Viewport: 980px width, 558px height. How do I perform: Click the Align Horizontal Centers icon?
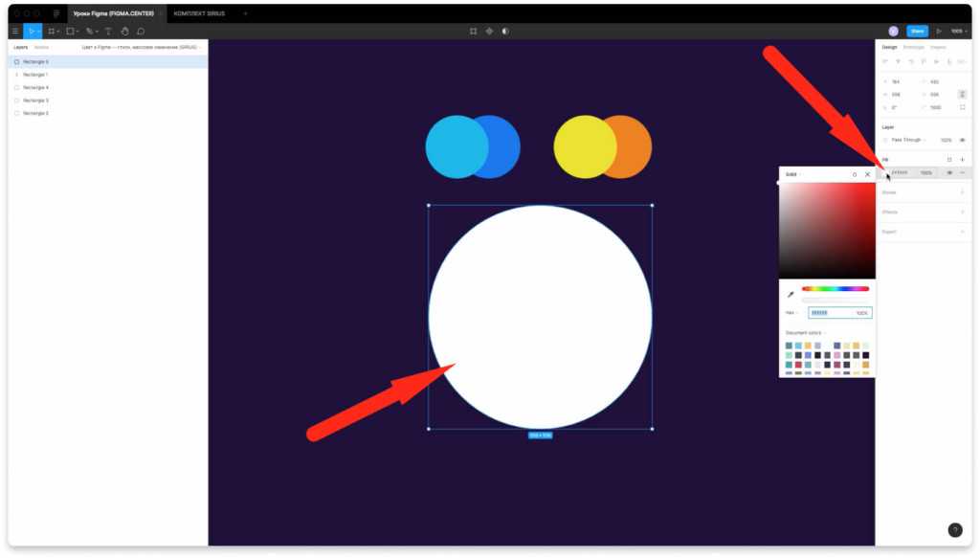[x=898, y=62]
